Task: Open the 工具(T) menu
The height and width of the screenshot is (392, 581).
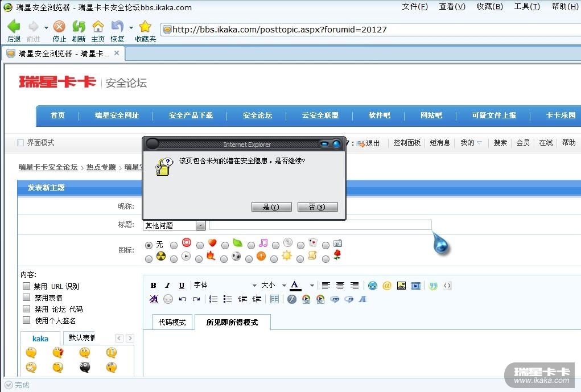Action: click(x=527, y=7)
